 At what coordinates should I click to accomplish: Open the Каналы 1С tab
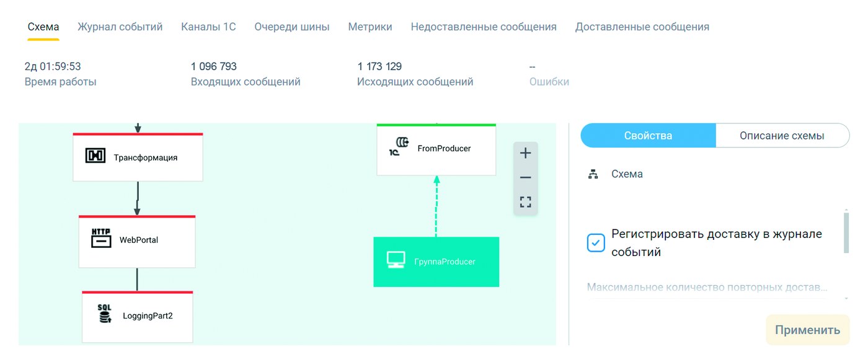[x=208, y=27]
